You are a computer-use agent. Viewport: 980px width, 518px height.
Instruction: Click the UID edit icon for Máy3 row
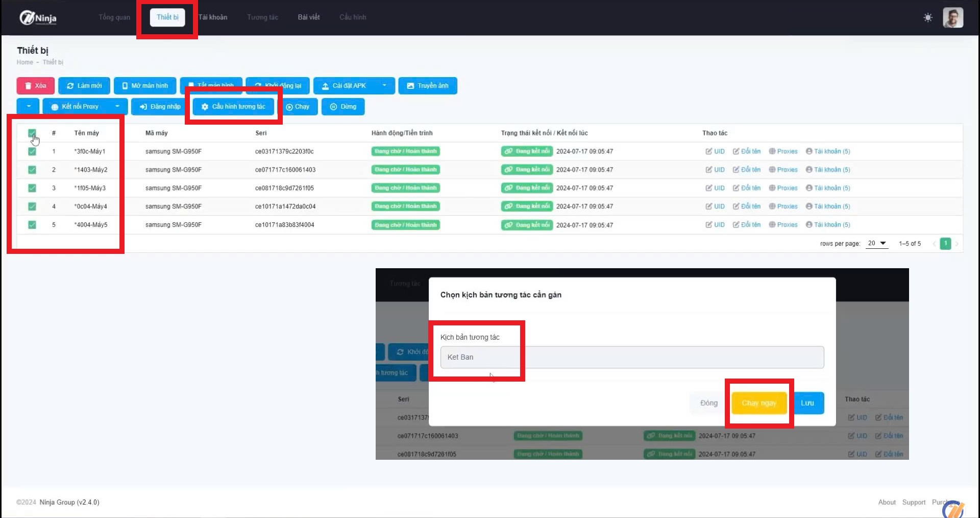[x=715, y=188]
